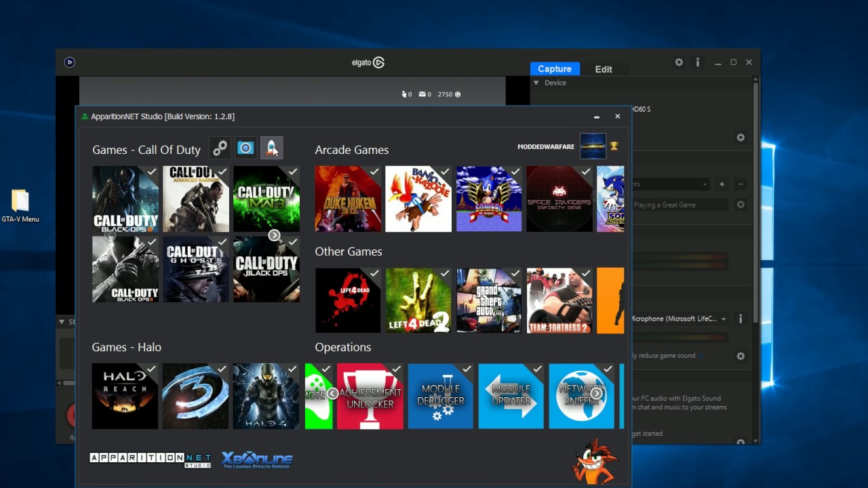Toggle the checkmark on the Halo 4 tile

(292, 369)
